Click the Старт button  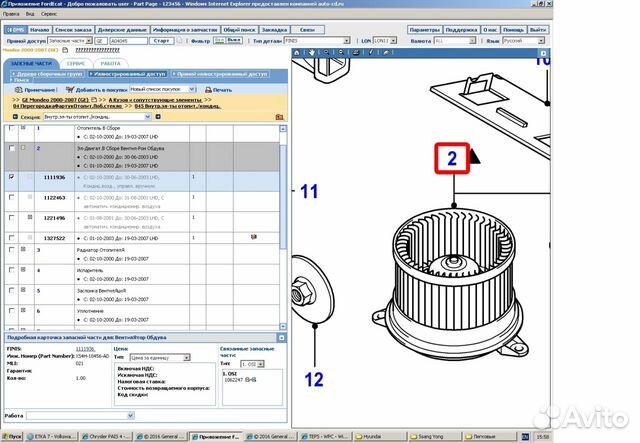[x=162, y=41]
